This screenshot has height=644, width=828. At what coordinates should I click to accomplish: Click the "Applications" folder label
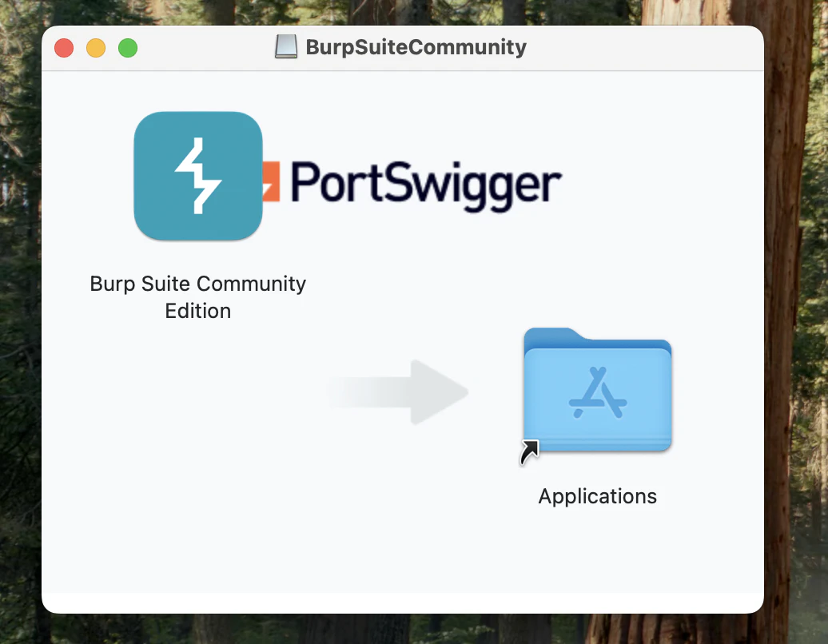(x=597, y=496)
